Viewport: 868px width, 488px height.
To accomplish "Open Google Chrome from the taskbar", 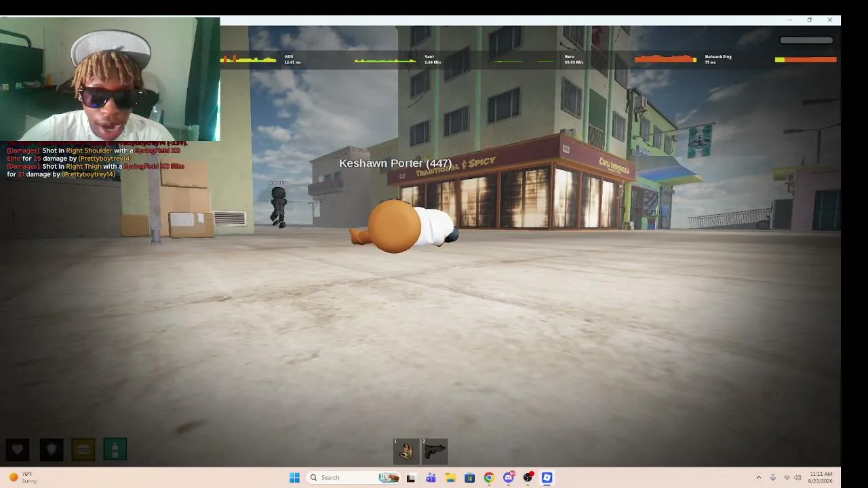I will [489, 478].
